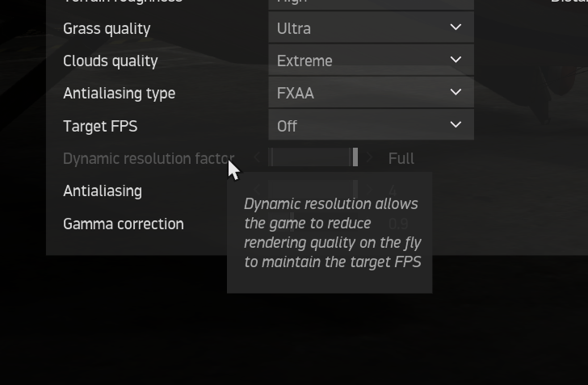Select the Clouds quality label
The height and width of the screenshot is (385, 588).
(111, 61)
